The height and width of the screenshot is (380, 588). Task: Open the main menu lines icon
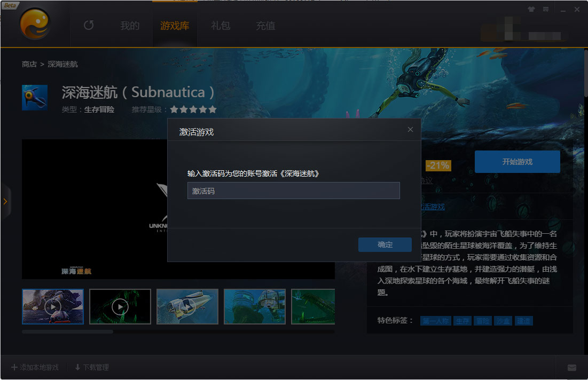click(546, 9)
